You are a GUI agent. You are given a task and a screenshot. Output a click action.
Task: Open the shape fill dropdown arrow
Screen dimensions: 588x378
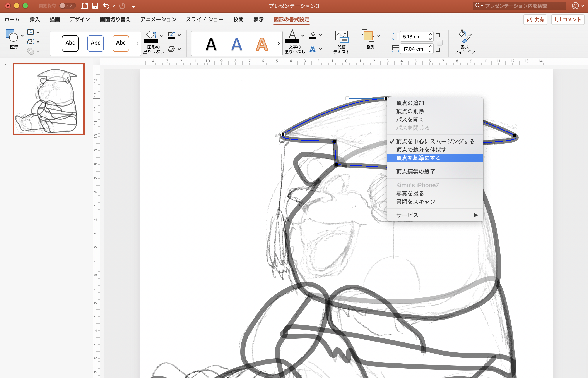point(161,36)
